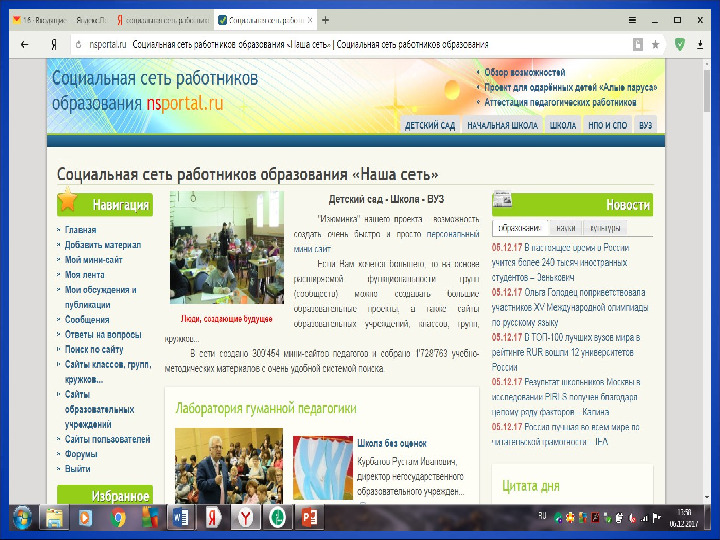The image size is (720, 540).
Task: Click the Windows Start orb
Action: click(x=22, y=518)
